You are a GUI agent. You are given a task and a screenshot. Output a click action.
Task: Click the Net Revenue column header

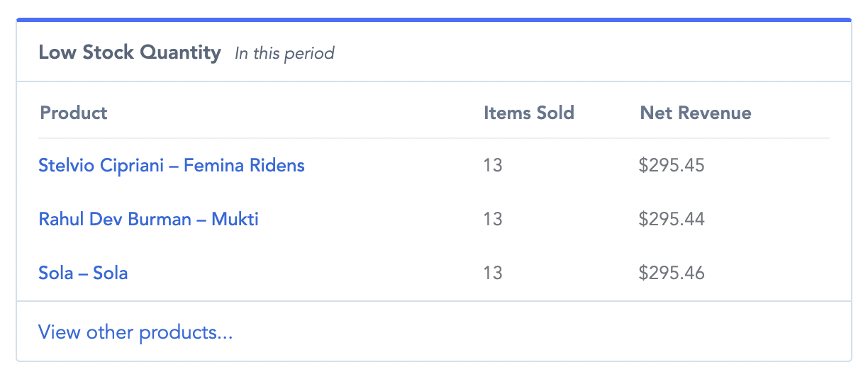click(x=695, y=113)
